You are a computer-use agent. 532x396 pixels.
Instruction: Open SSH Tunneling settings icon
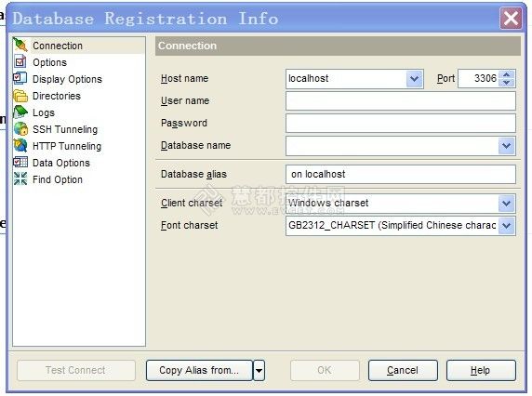coord(20,129)
